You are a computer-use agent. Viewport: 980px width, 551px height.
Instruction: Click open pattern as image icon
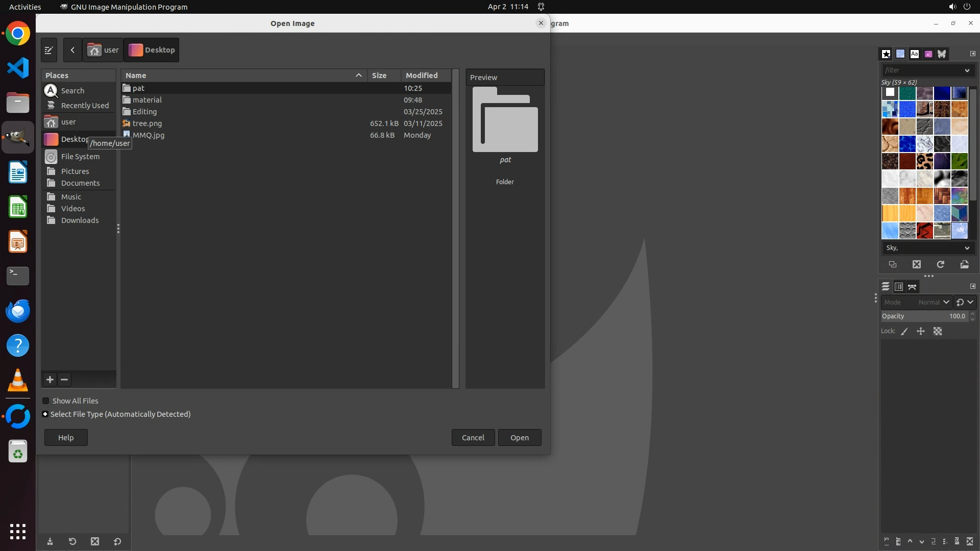pos(964,264)
